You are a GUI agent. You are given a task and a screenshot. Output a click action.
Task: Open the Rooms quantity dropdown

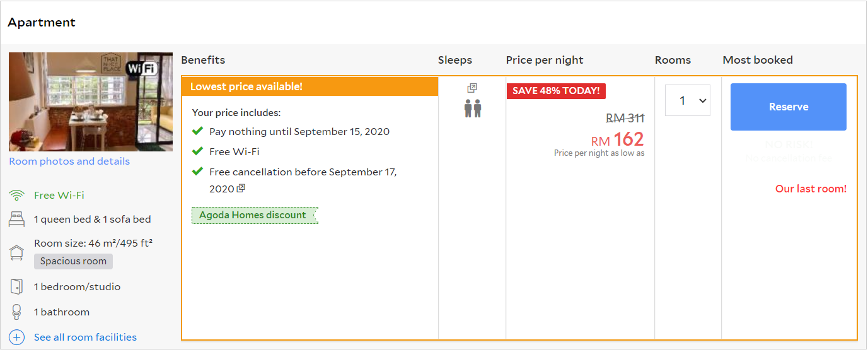[688, 101]
